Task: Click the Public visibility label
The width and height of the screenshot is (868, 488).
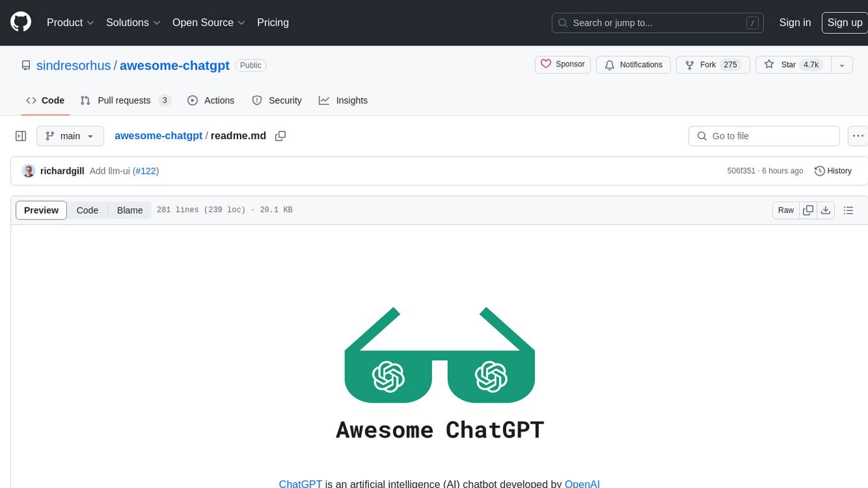Action: (251, 65)
